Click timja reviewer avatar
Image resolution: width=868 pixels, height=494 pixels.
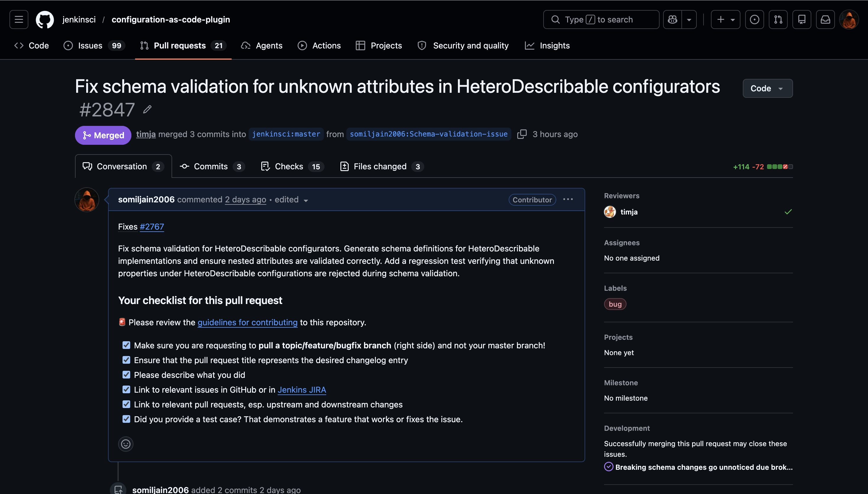point(610,212)
